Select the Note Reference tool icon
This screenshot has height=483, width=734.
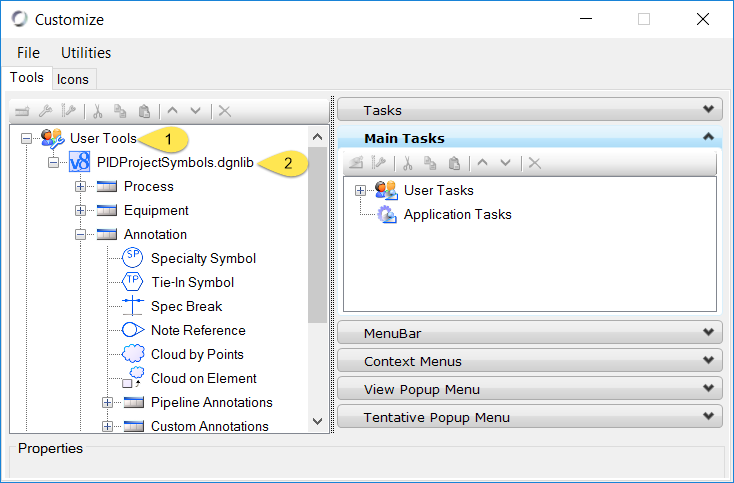pos(133,330)
